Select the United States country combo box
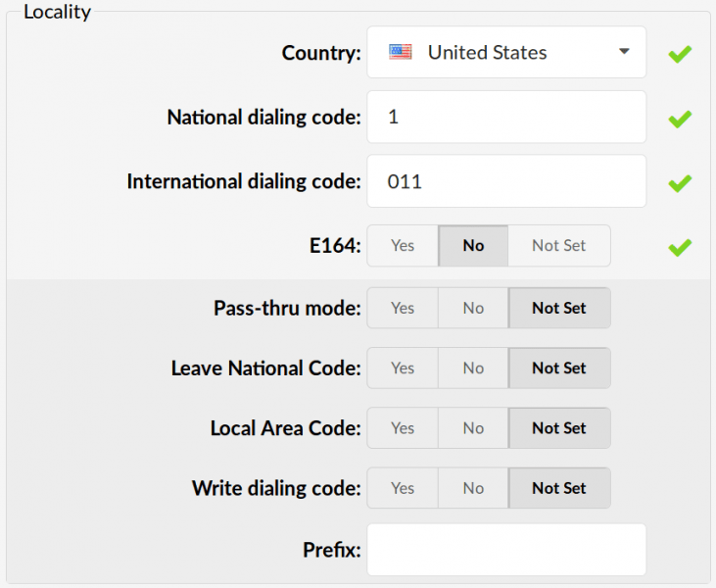Screen dimensions: 716x588 pos(506,52)
